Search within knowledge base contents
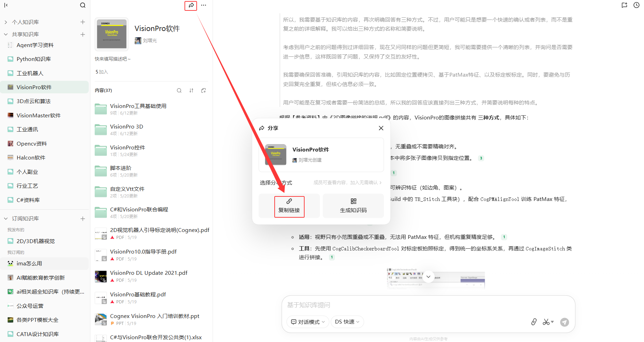This screenshot has height=342, width=644. click(179, 91)
